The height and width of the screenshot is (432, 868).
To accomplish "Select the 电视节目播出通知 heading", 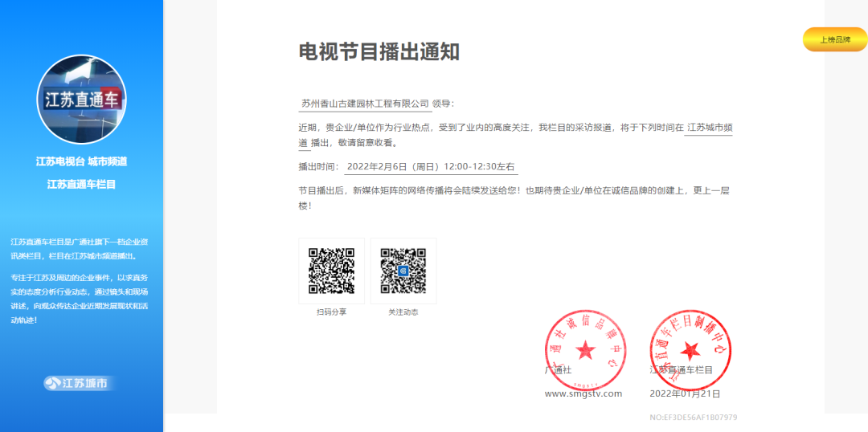I will (x=379, y=52).
